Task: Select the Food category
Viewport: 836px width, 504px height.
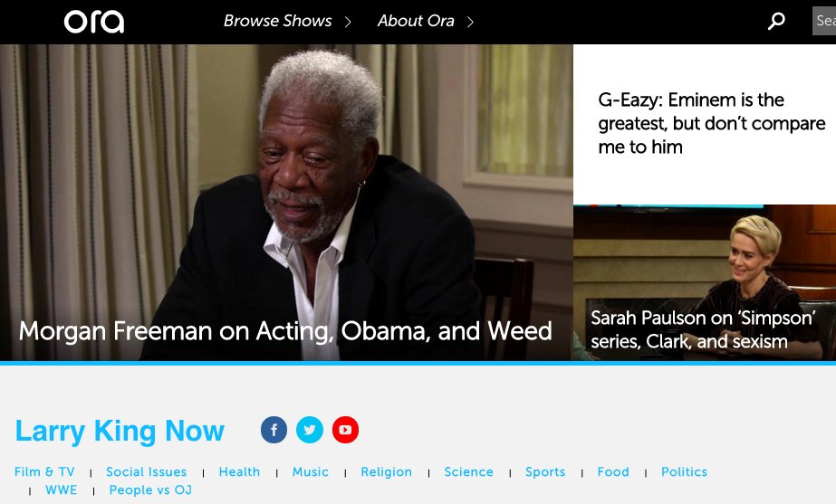Action: click(613, 472)
